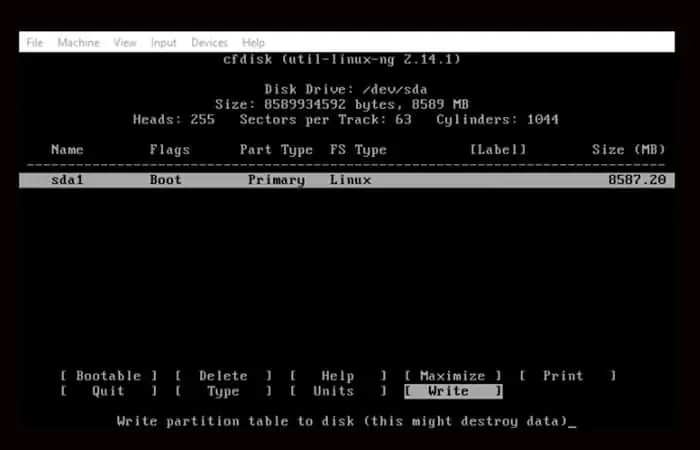Viewport: 700px width, 450px height.
Task: Click the Primary part type value
Action: tap(276, 180)
